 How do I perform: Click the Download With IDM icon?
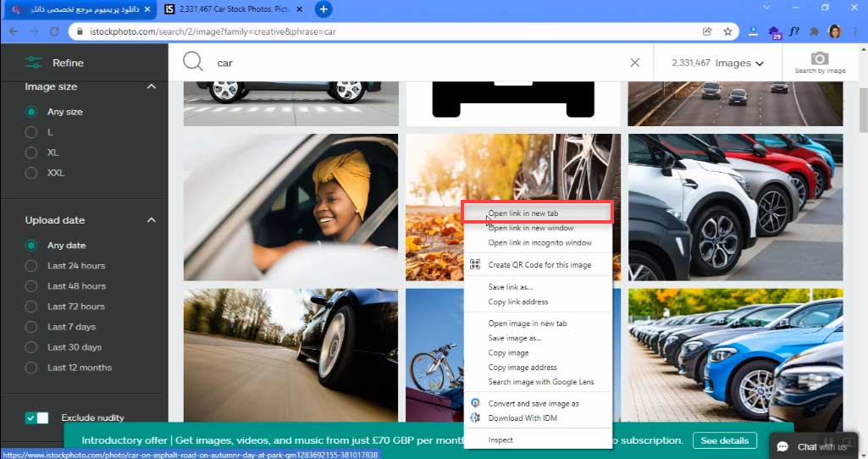click(x=475, y=418)
